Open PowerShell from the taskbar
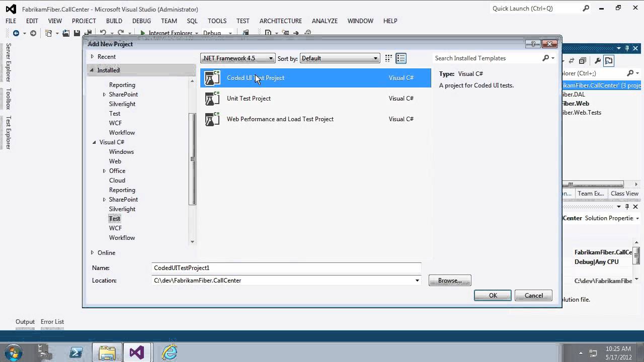The height and width of the screenshot is (362, 644). pyautogui.click(x=76, y=352)
